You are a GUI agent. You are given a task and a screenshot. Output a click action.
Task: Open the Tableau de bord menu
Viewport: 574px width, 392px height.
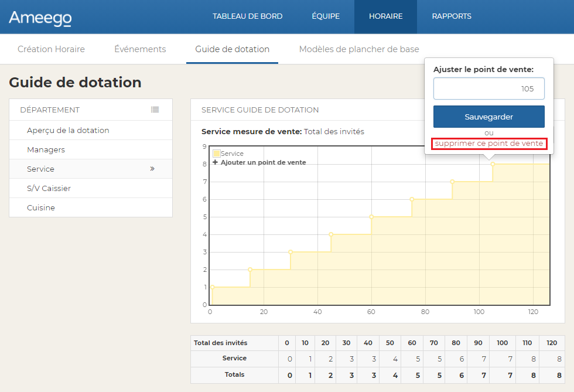coord(247,16)
